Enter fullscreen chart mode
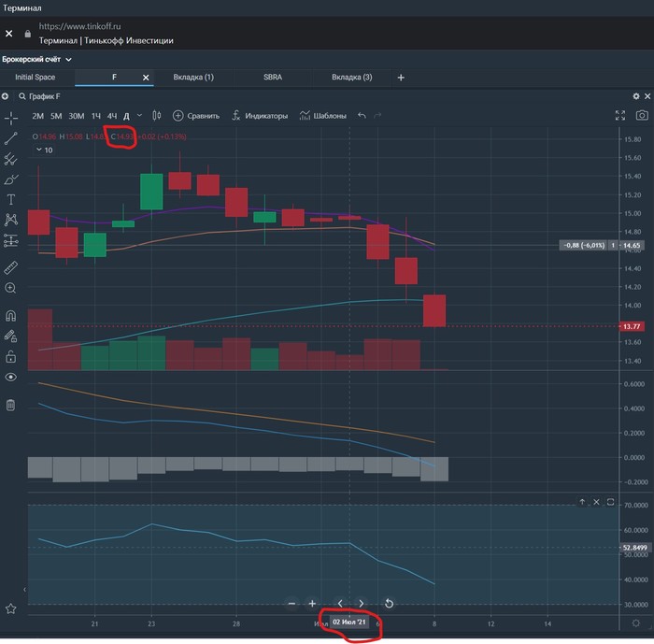 tap(620, 116)
